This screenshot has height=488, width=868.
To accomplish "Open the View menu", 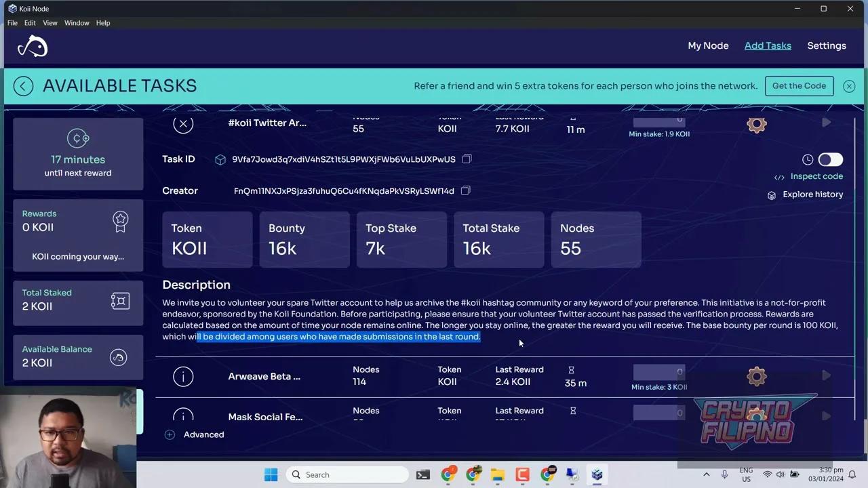I will click(x=50, y=22).
